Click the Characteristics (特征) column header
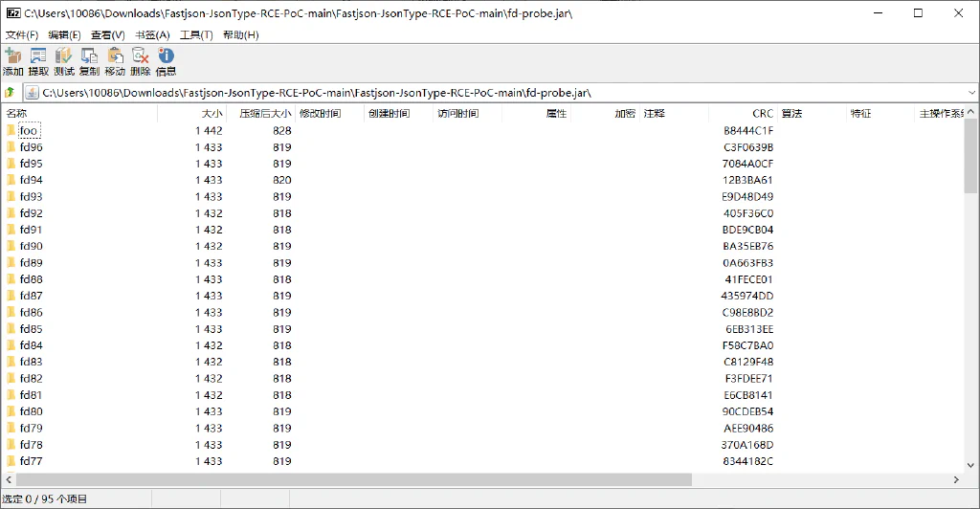Viewport: 980px width, 509px height. [880, 113]
